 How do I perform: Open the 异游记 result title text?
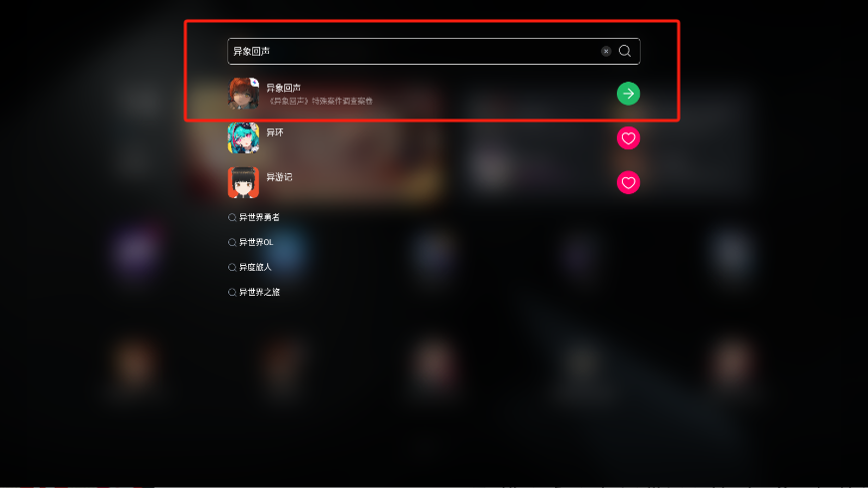click(x=280, y=177)
